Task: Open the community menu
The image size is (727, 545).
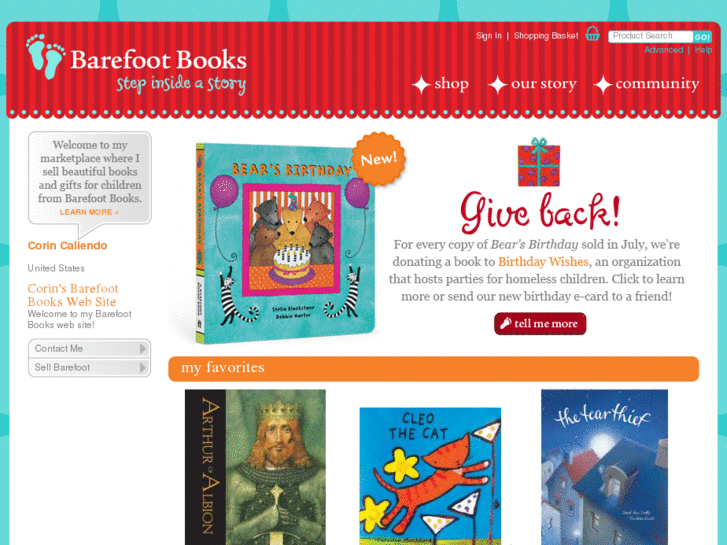Action: (x=657, y=84)
